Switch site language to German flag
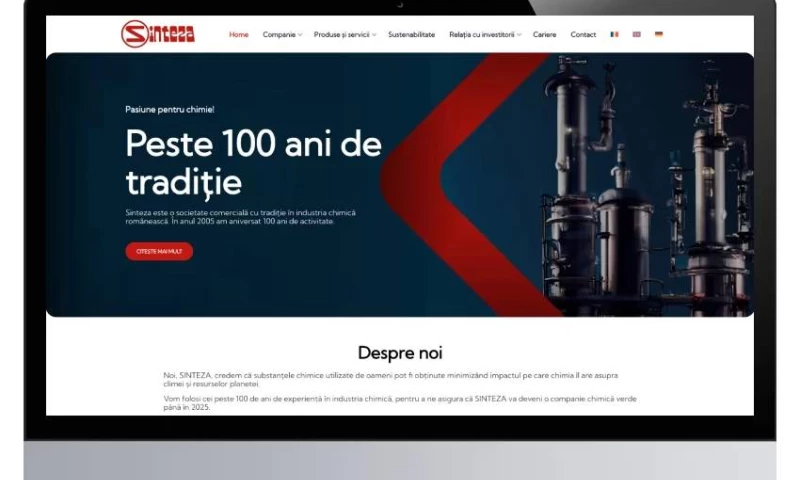Image resolution: width=800 pixels, height=480 pixels. click(x=659, y=35)
